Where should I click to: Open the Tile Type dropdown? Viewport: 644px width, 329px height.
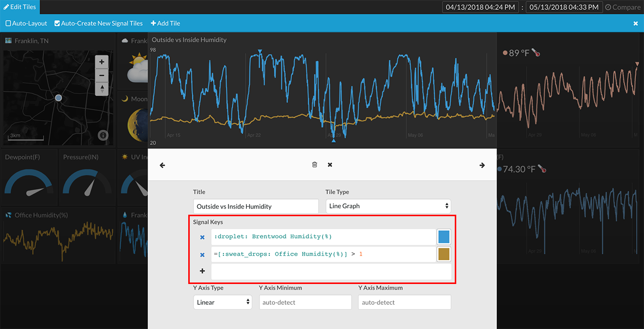[388, 206]
